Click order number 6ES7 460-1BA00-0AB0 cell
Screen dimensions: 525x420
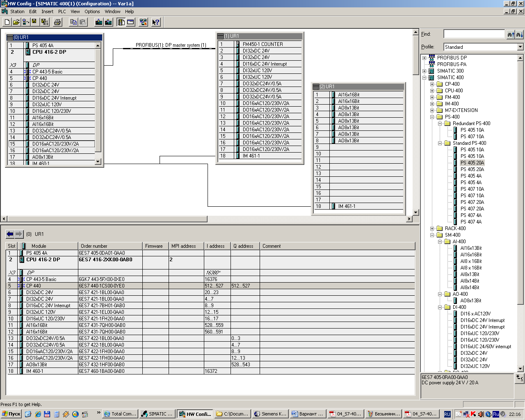coord(110,371)
